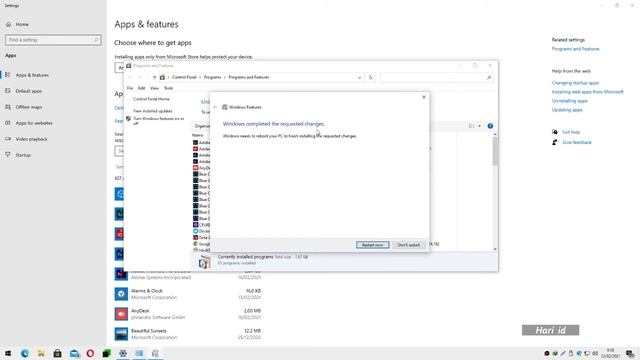Open Edit menu in Programs and Features
Screen dimensions: 640x360
pyautogui.click(x=141, y=88)
